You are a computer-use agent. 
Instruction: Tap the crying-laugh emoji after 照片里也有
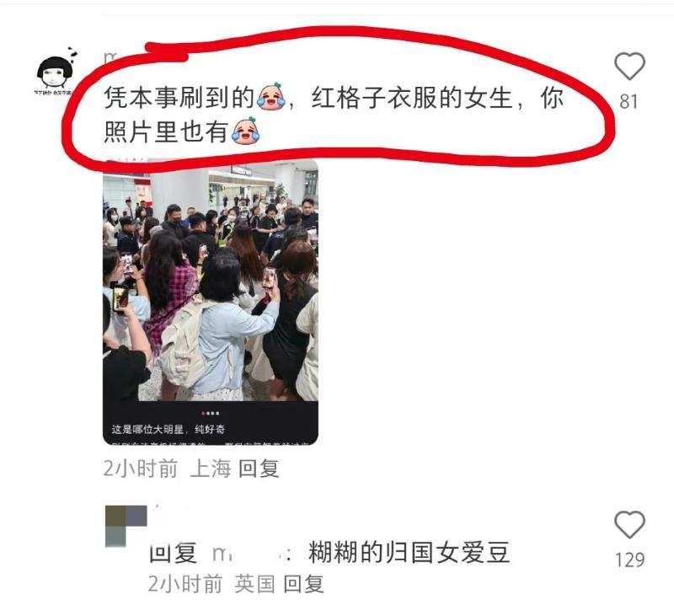click(246, 131)
